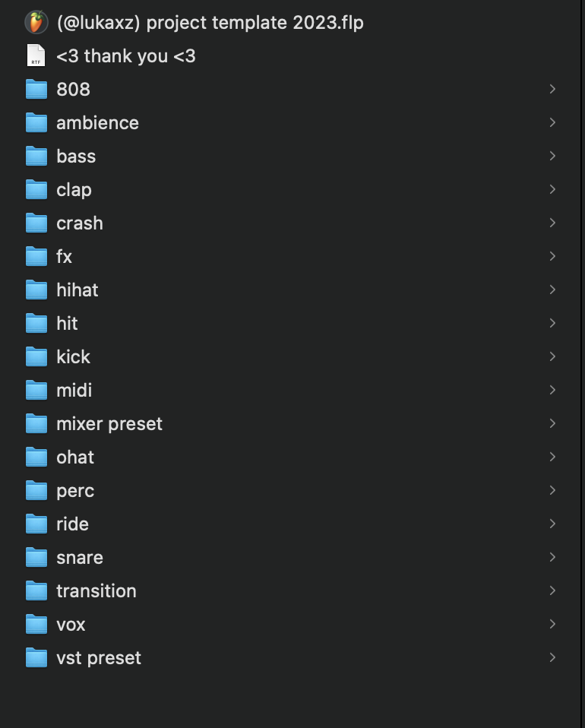The width and height of the screenshot is (585, 728).
Task: Select the ohat folder name
Action: tap(75, 457)
